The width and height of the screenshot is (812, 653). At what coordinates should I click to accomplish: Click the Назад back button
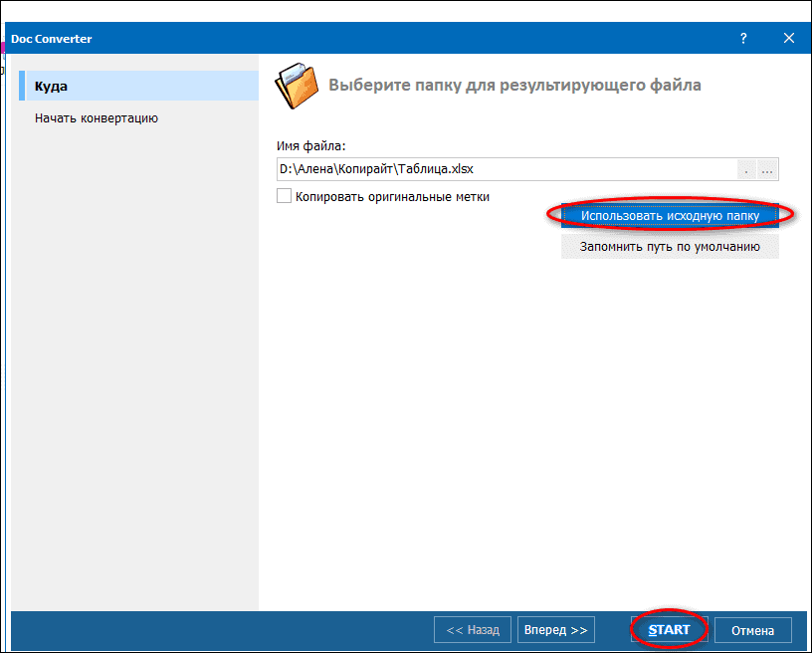473,630
